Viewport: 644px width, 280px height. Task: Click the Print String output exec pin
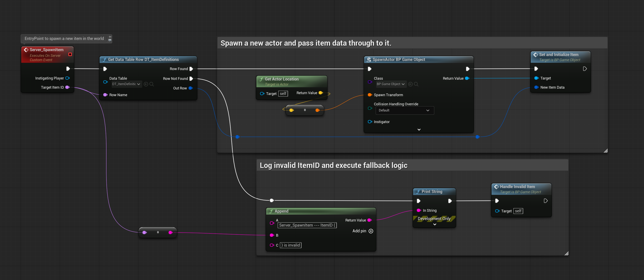(x=450, y=201)
